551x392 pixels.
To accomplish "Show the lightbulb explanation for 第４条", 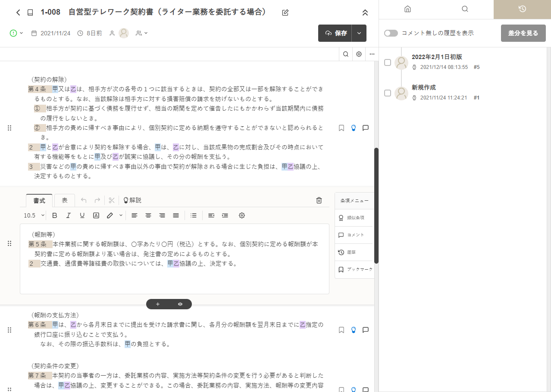I will [354, 128].
